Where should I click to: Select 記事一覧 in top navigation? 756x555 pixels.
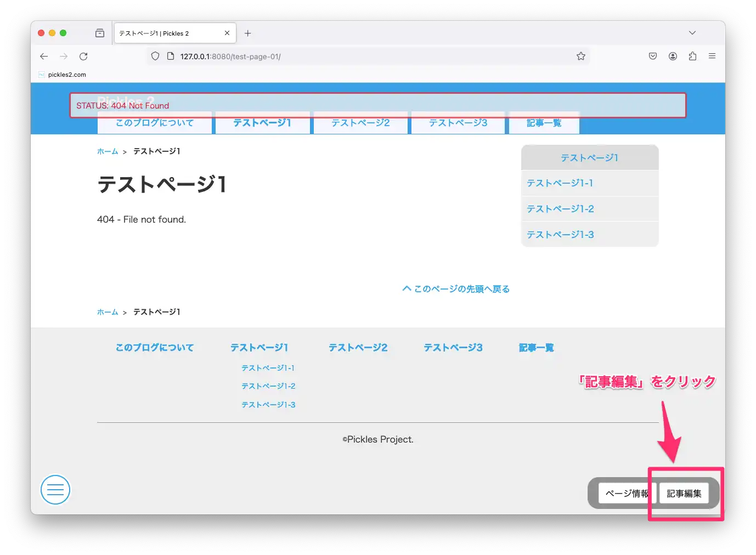click(x=544, y=123)
